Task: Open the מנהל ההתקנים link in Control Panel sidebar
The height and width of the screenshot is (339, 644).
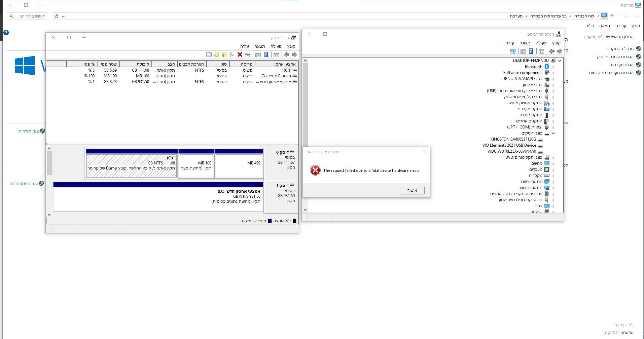Action: pos(620,49)
